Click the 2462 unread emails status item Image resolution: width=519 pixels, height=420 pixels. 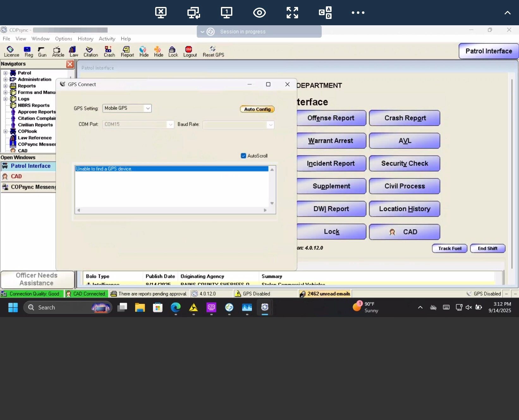[325, 294]
